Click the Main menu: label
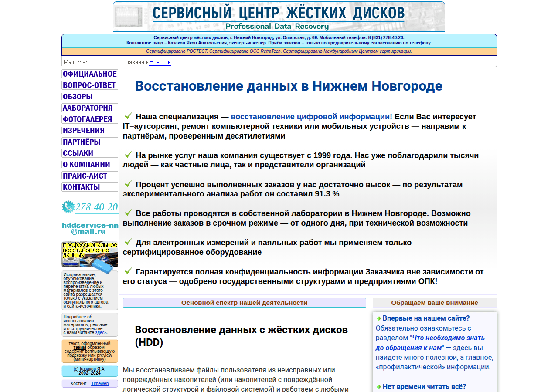The image size is (558, 392). (78, 62)
